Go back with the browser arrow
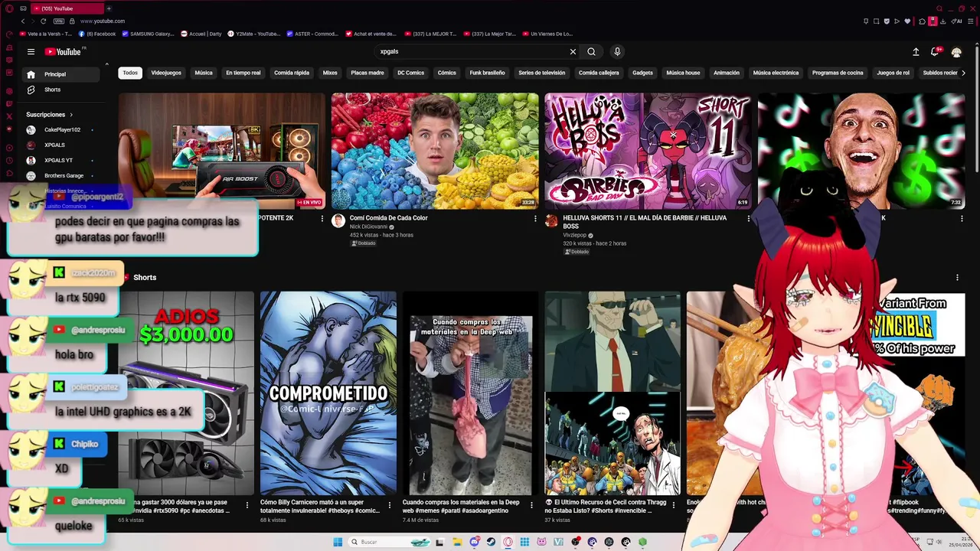 (23, 21)
